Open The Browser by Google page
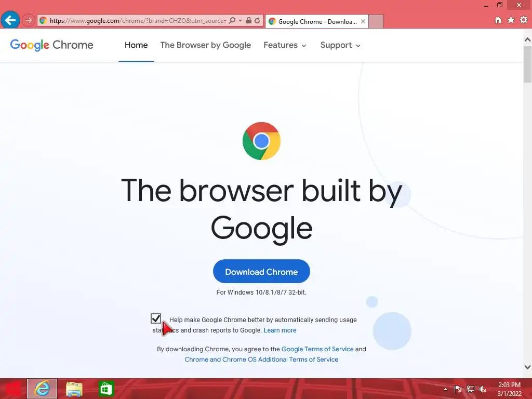The image size is (532, 399). tap(206, 45)
